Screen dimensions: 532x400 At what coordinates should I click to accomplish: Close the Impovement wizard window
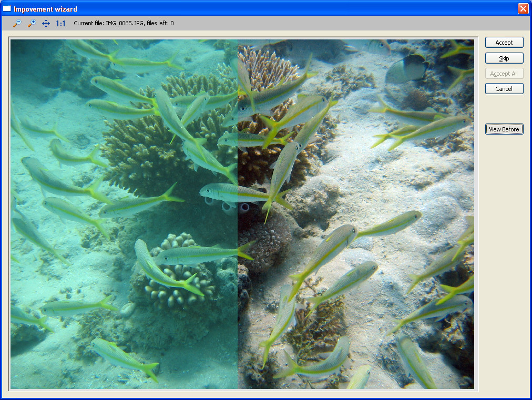523,8
